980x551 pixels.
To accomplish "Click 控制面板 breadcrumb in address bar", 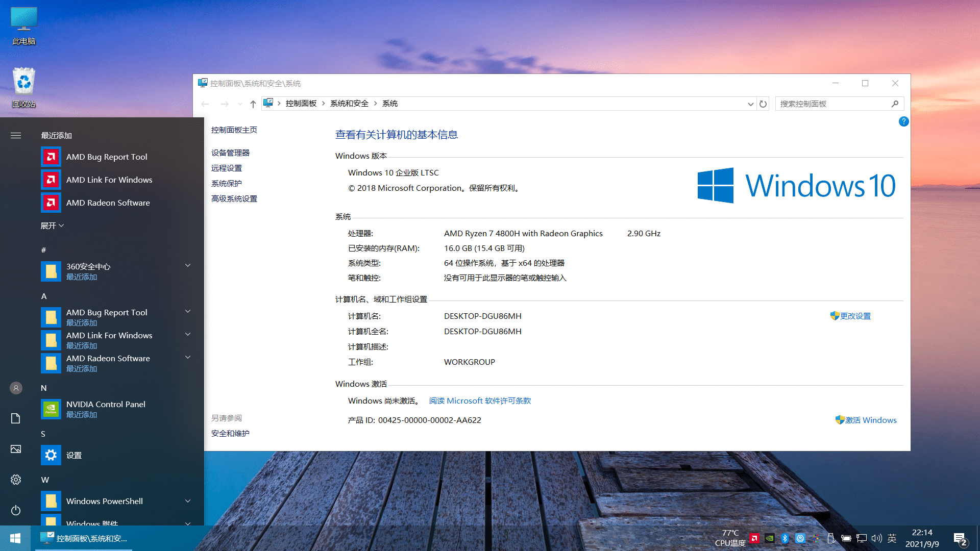I will tap(301, 104).
